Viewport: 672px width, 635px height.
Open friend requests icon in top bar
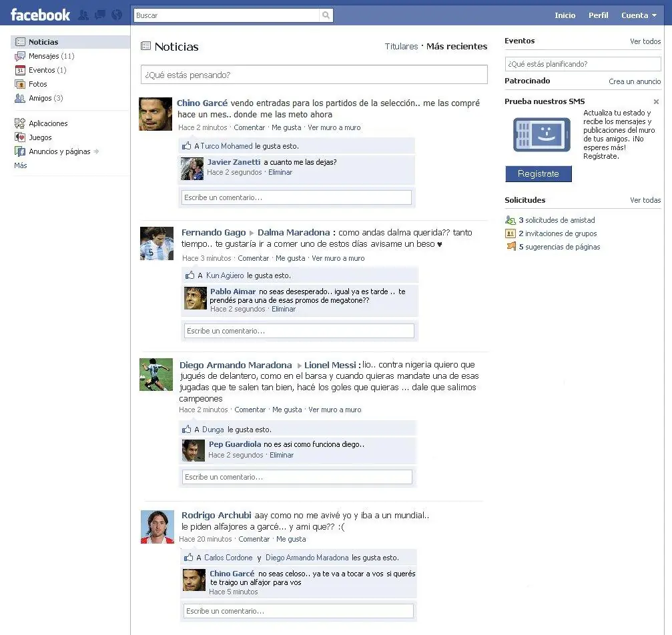(x=83, y=15)
